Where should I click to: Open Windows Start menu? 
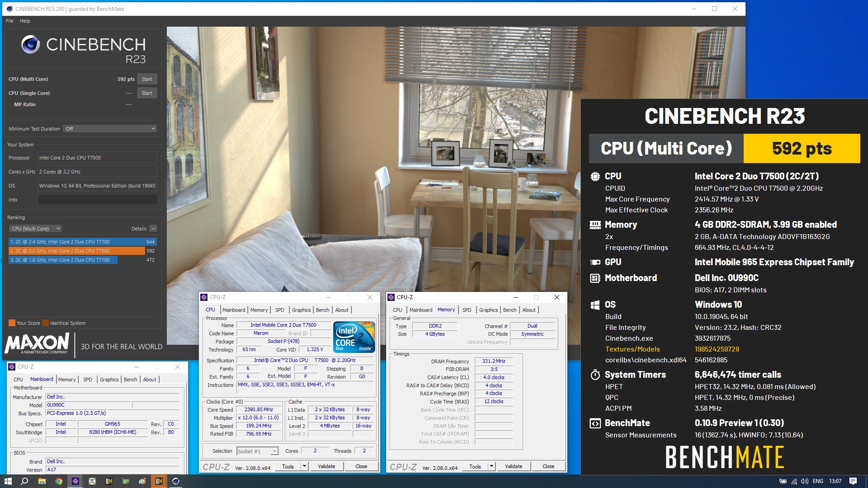point(8,481)
